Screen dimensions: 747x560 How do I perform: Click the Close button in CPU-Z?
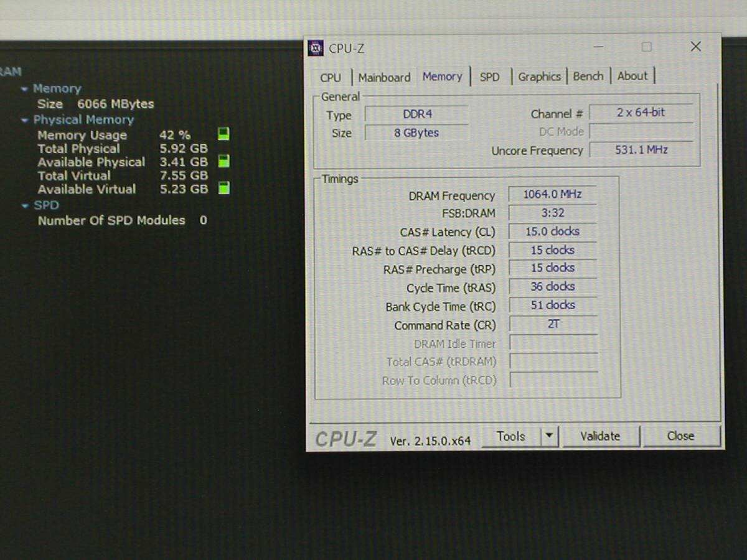tap(681, 436)
